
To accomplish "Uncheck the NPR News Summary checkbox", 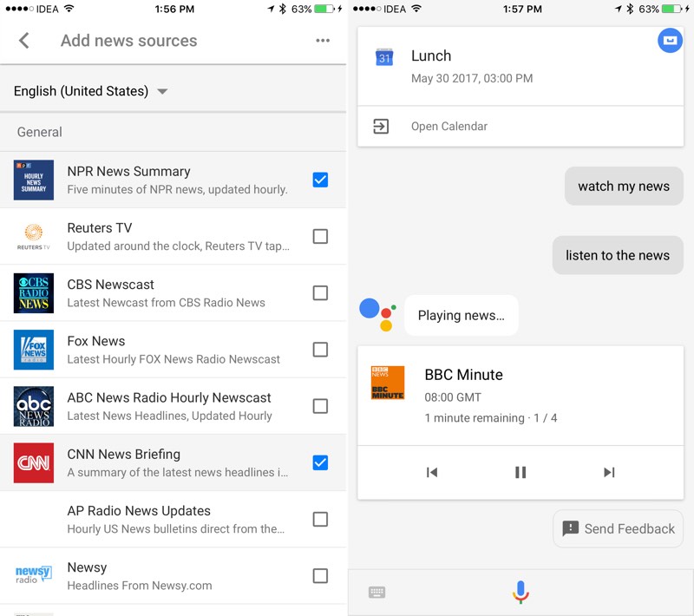I will click(320, 180).
